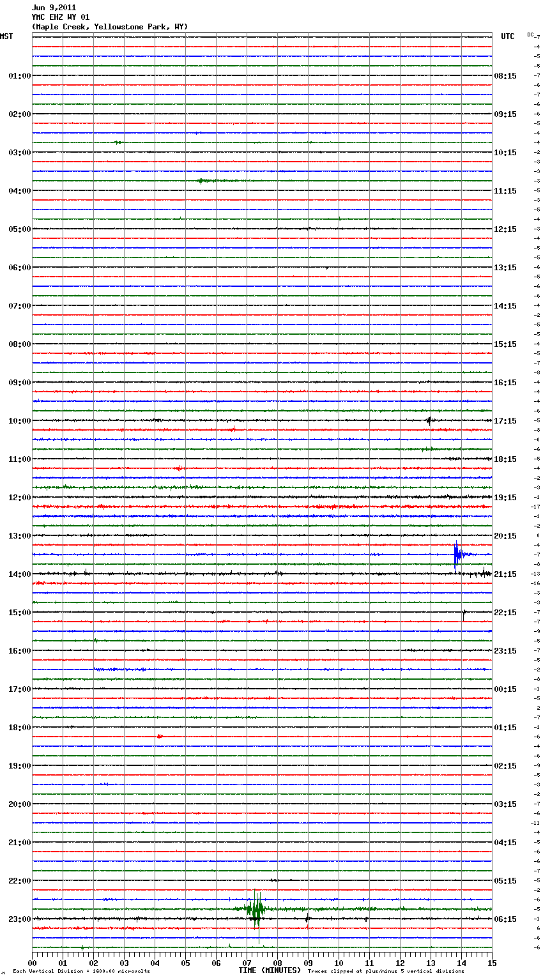
Task: Click the '10:15' UTC time label
Action: click(505, 153)
